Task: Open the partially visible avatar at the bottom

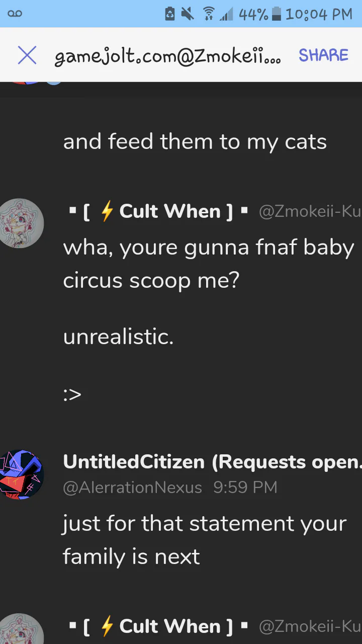Action: pyautogui.click(x=21, y=629)
